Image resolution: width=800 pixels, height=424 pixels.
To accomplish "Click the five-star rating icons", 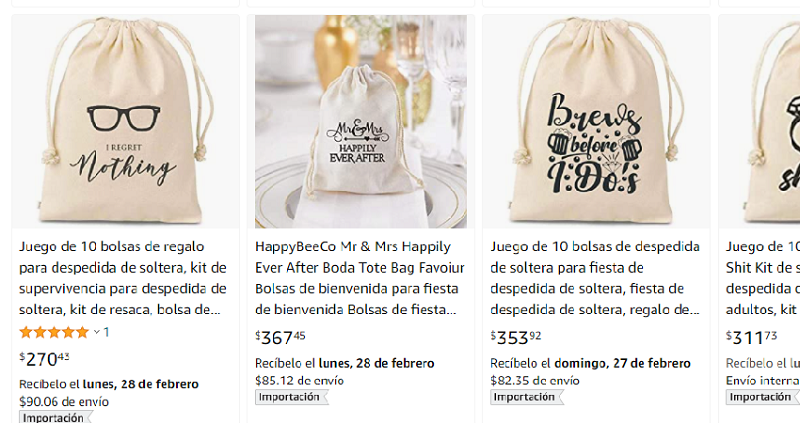I will tap(54, 333).
